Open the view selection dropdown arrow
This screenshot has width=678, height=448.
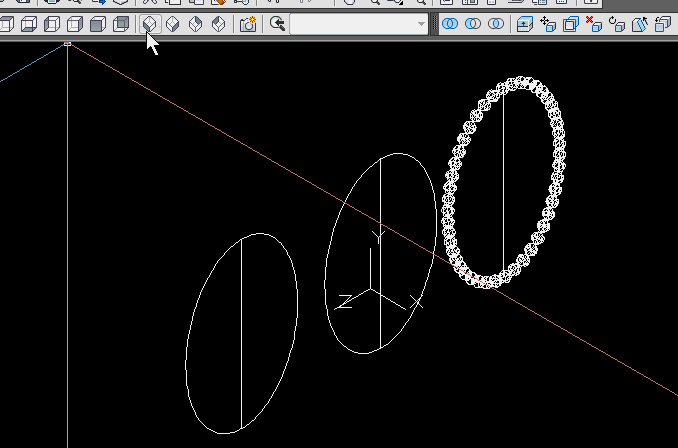421,23
